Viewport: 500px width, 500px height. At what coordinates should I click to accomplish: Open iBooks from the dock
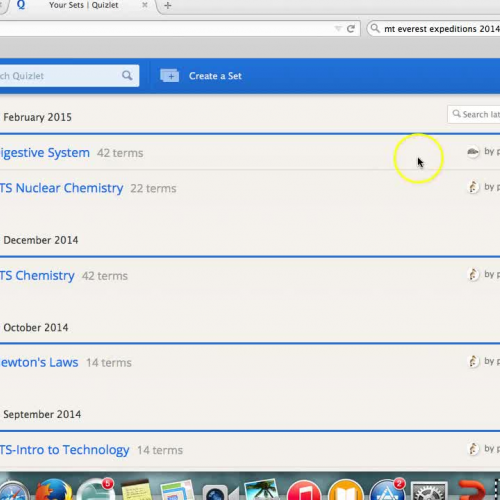tap(345, 490)
